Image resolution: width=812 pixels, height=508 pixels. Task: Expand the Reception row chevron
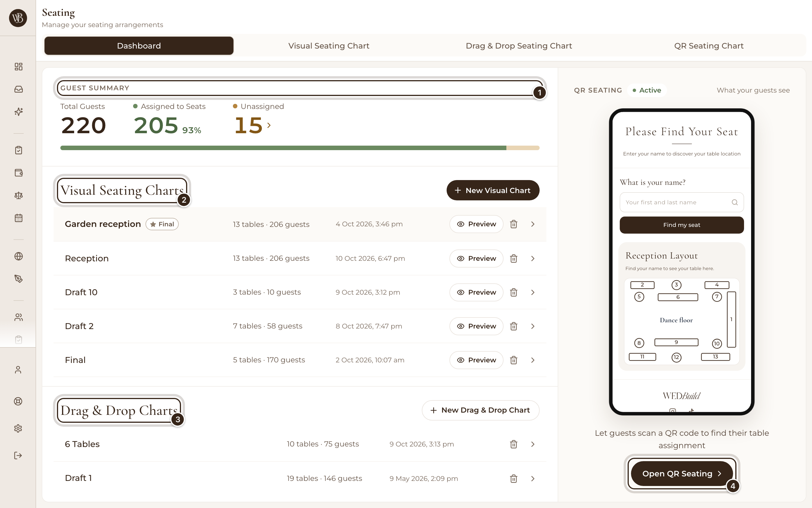533,258
